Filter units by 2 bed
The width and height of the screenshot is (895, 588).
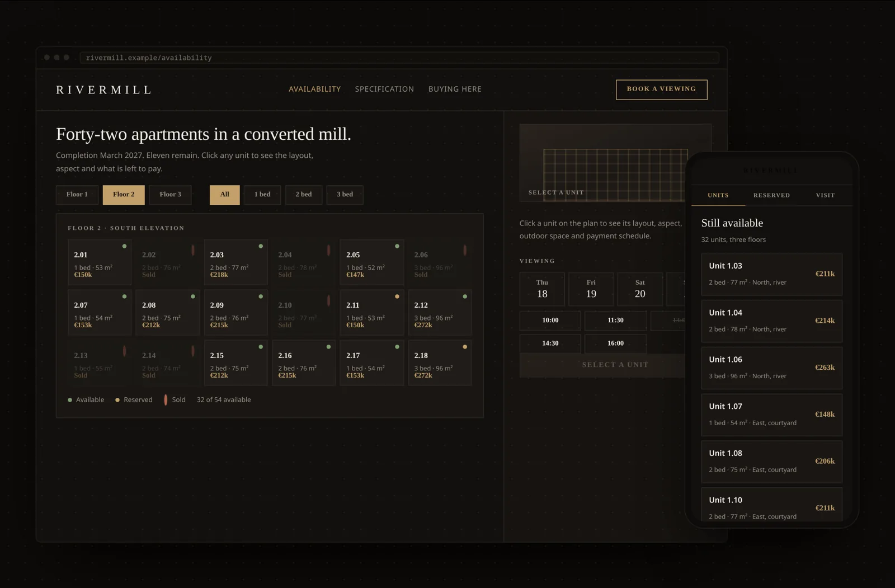tap(304, 195)
